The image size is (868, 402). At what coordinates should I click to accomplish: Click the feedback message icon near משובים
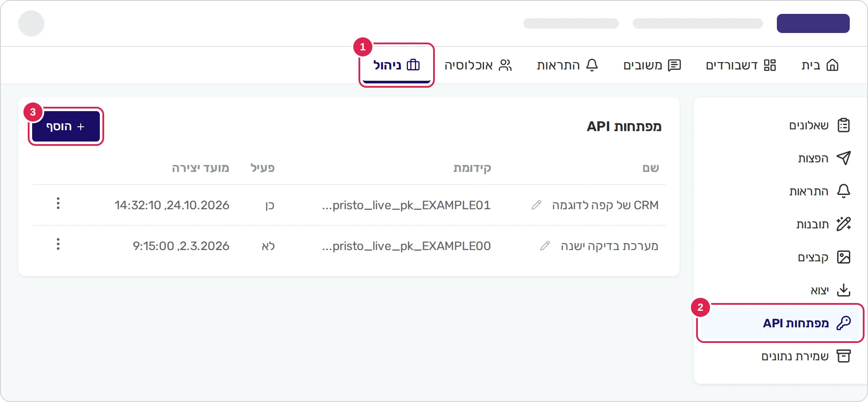(674, 65)
